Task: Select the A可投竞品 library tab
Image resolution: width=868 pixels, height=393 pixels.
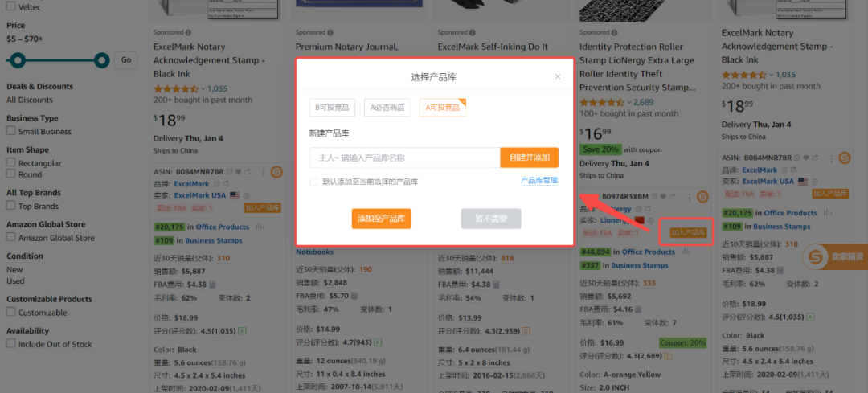Action: click(x=442, y=108)
